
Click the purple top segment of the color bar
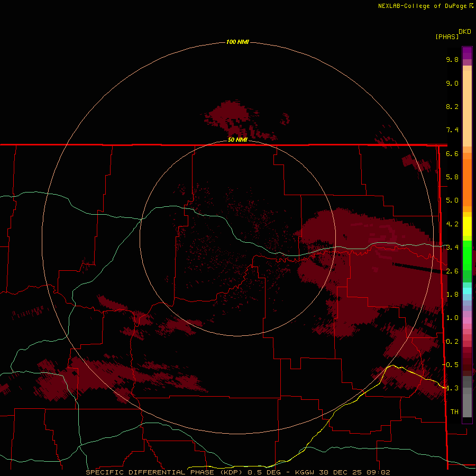coord(467,53)
